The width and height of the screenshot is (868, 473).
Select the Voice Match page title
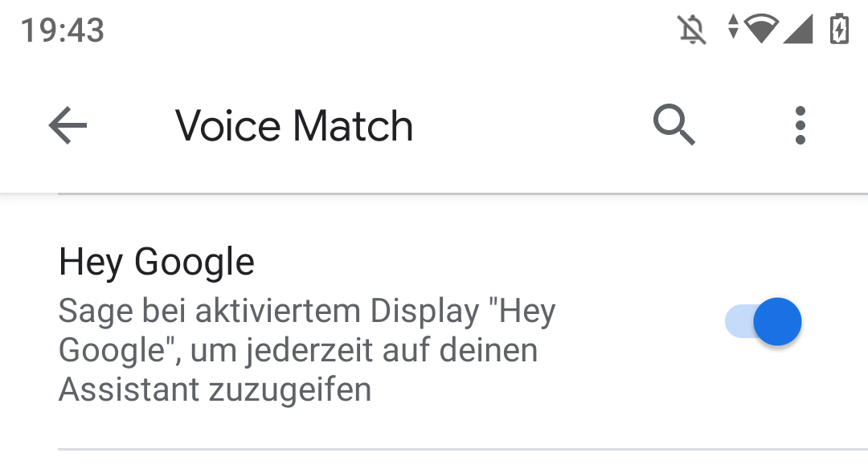tap(294, 126)
